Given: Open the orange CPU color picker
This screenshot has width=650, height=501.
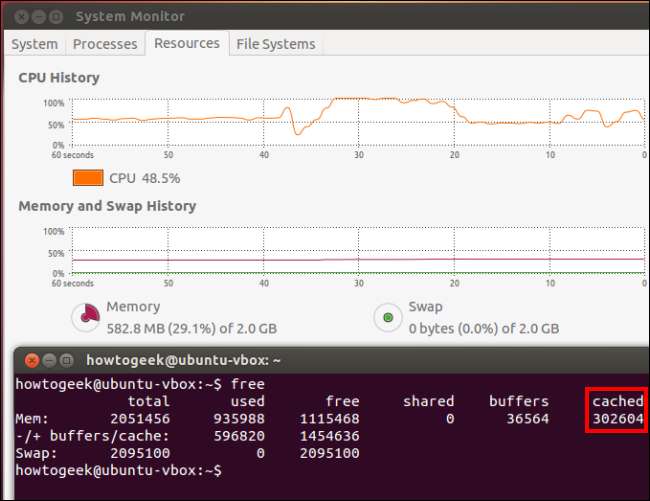Looking at the screenshot, I should [87, 177].
